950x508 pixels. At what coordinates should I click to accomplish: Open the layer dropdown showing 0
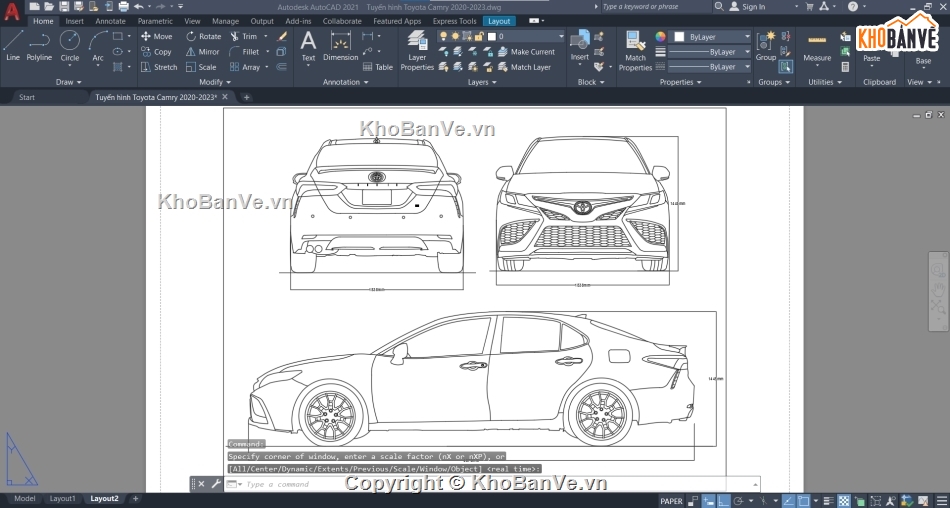[x=501, y=36]
